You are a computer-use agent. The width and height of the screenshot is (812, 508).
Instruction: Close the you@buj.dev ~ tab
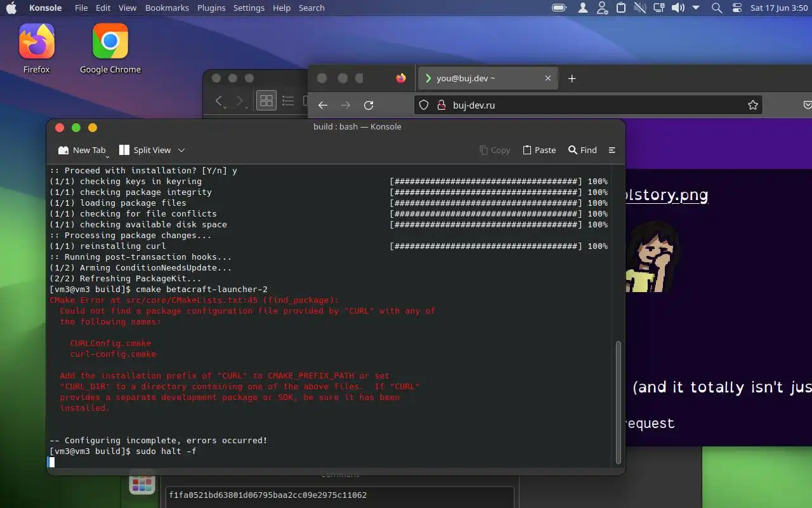pyautogui.click(x=548, y=78)
